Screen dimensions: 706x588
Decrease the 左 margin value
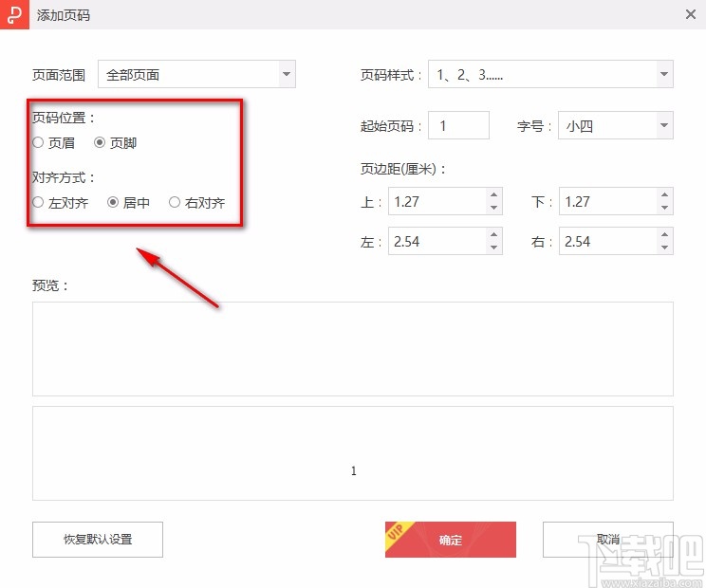tap(493, 248)
